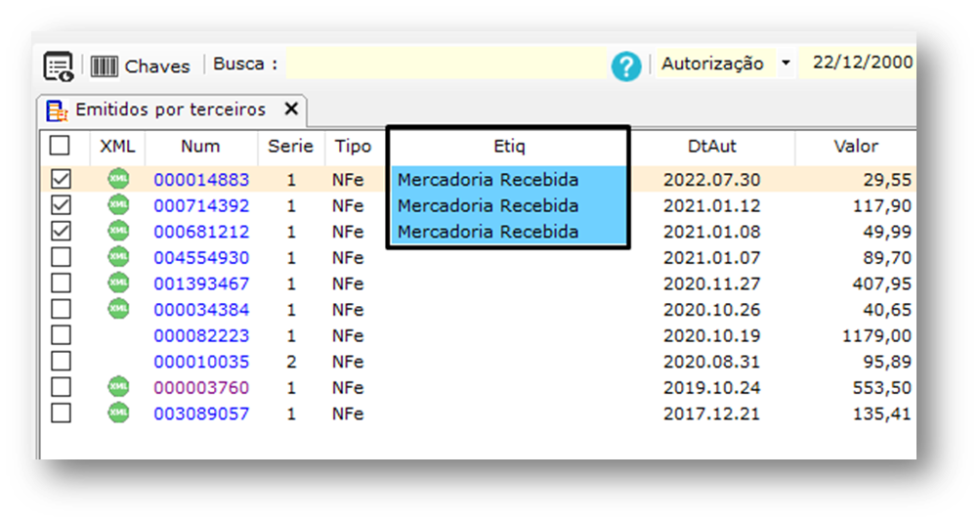Open note number 000034384 link
This screenshot has width=980, height=523.
coord(201,310)
